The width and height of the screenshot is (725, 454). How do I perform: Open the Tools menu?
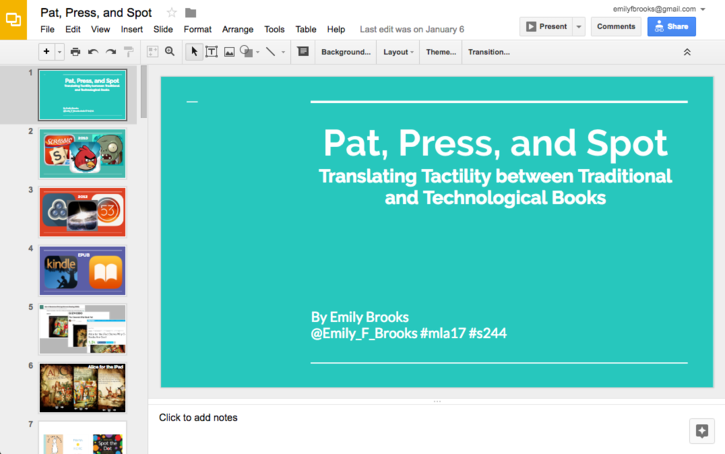click(274, 29)
